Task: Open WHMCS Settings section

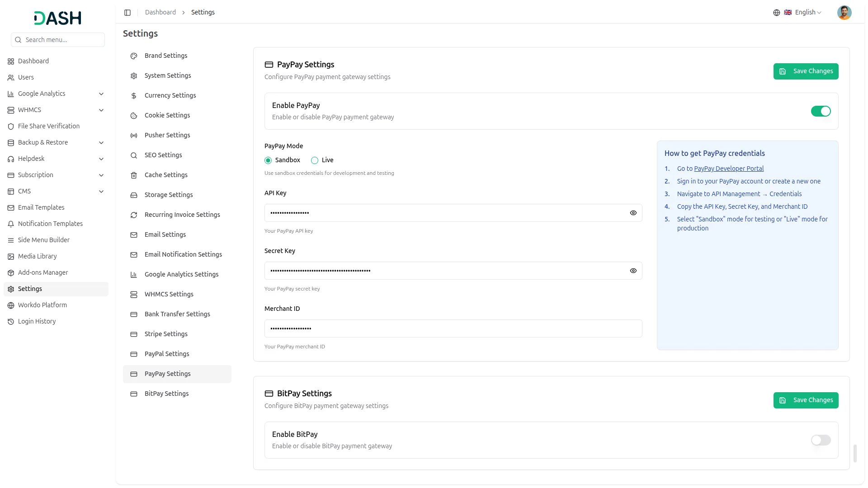Action: (x=177, y=295)
